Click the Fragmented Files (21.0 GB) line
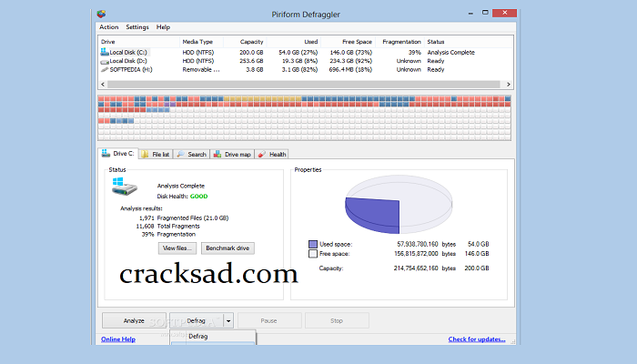This screenshot has width=637, height=364. 184,218
